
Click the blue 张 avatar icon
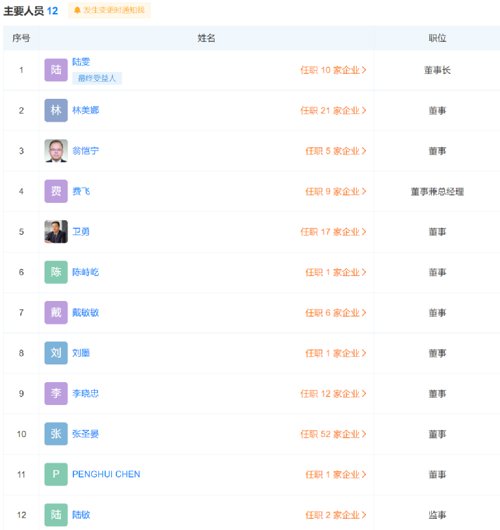point(56,434)
